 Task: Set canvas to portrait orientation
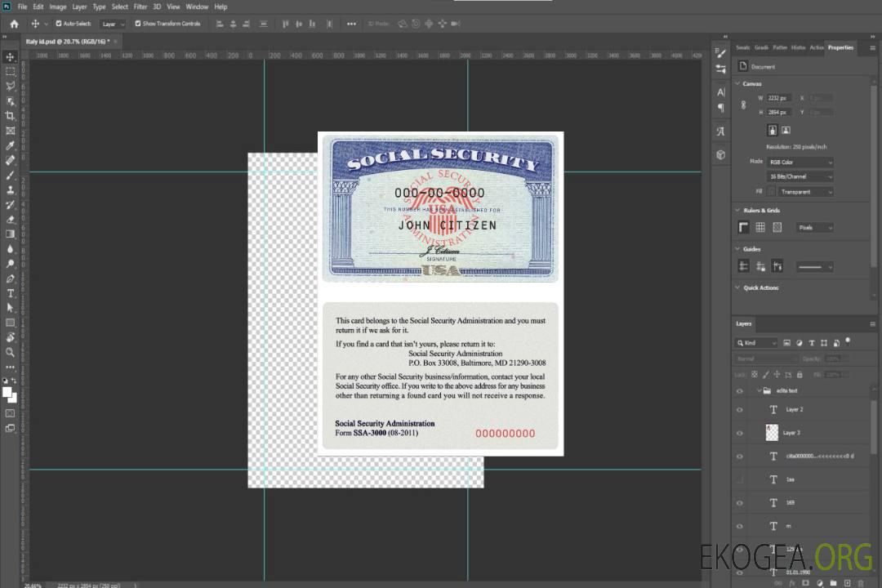773,130
